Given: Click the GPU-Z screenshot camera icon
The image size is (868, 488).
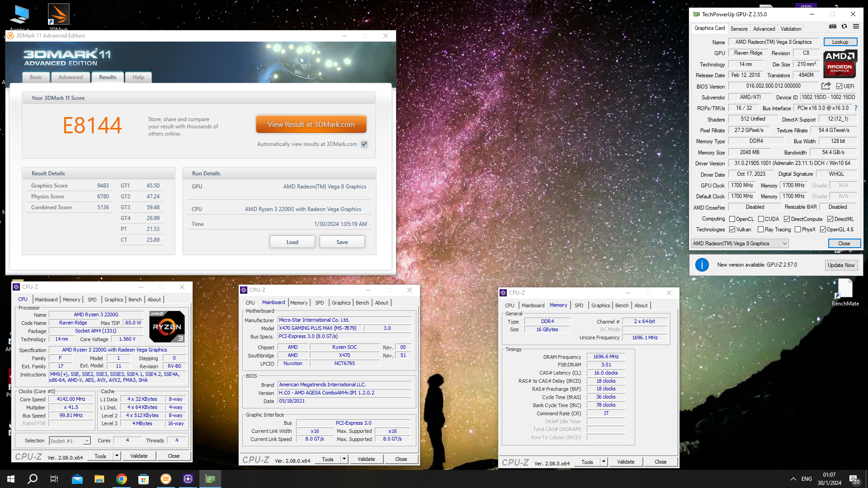Looking at the screenshot, I should (832, 27).
